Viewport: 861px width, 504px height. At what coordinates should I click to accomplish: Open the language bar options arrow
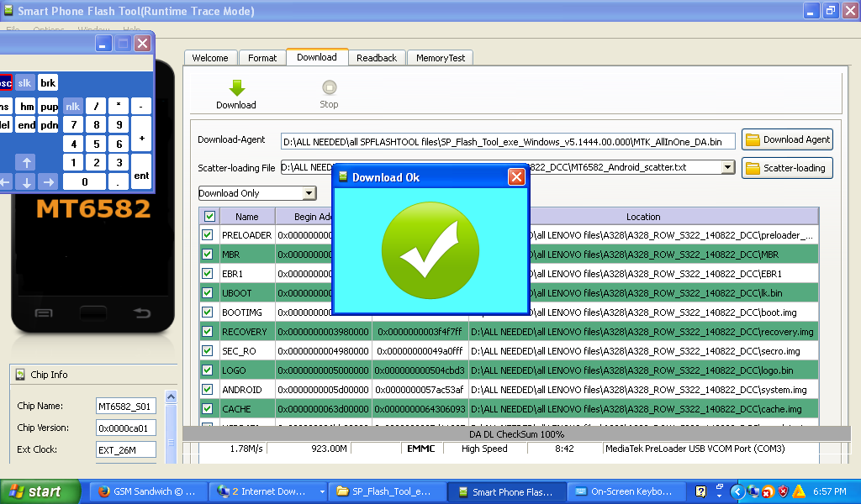tap(720, 496)
